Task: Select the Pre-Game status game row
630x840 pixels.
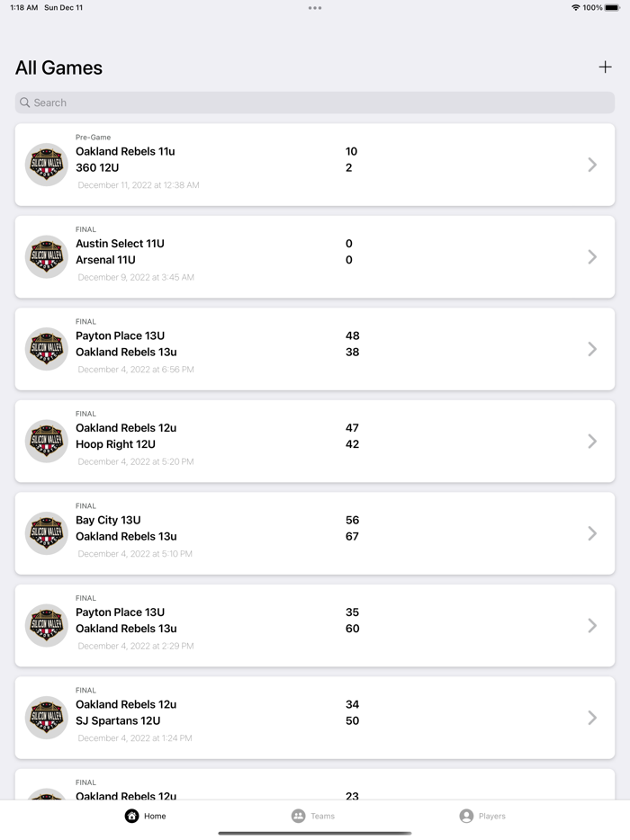Action: click(x=315, y=165)
